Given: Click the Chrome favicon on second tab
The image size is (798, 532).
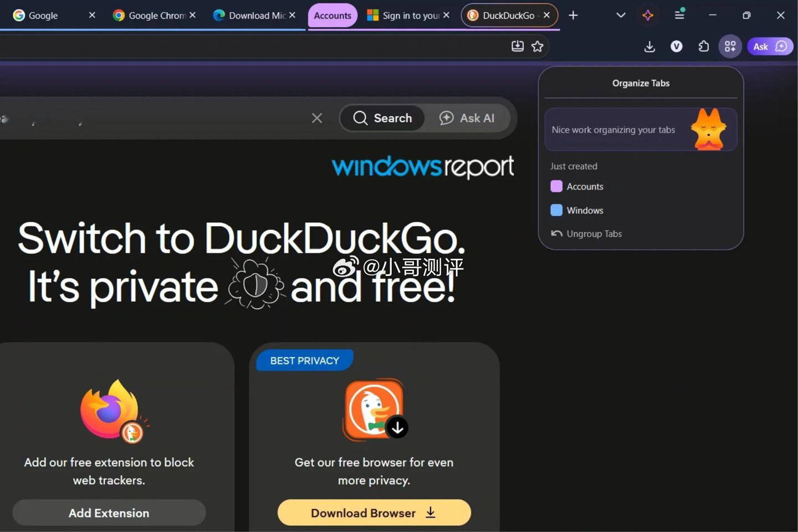Looking at the screenshot, I should 119,16.
